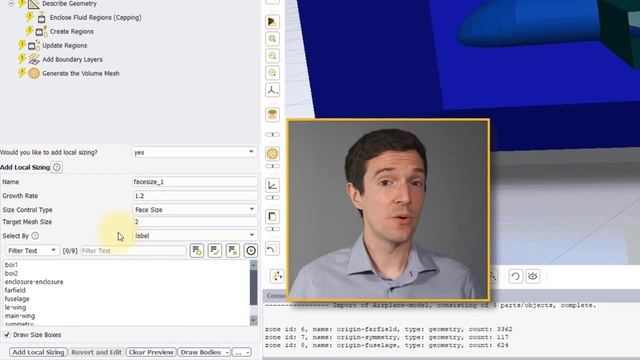Toggle the small slider under the window layout icon
This screenshot has height=360, width=640.
[272, 229]
